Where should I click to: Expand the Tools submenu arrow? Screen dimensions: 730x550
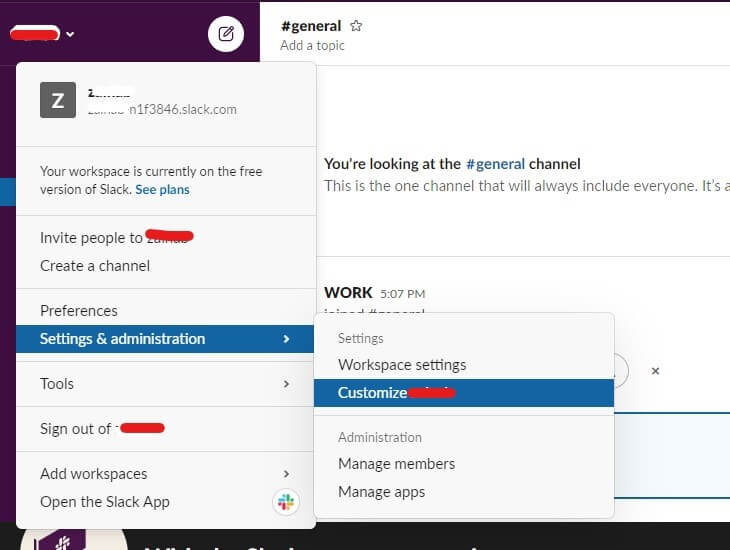[286, 384]
